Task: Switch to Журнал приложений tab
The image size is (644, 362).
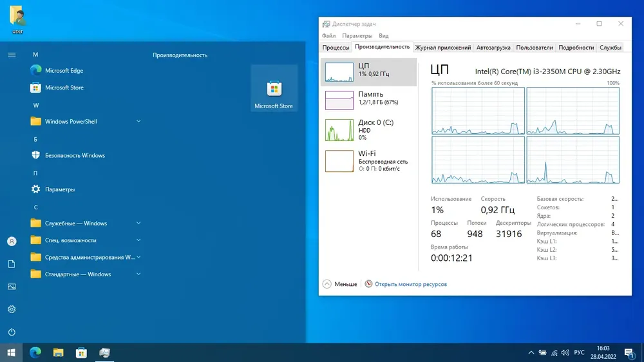Action: click(443, 48)
